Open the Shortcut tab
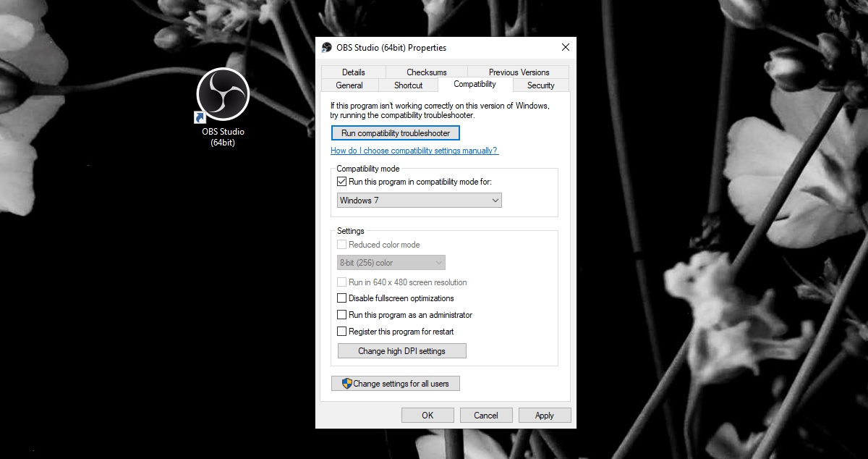The image size is (868, 459). point(408,85)
